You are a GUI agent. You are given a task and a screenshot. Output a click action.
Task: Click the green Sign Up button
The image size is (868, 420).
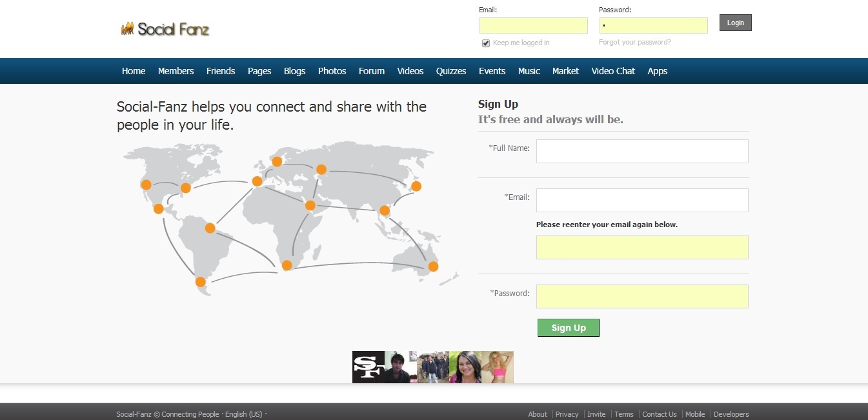pos(568,328)
